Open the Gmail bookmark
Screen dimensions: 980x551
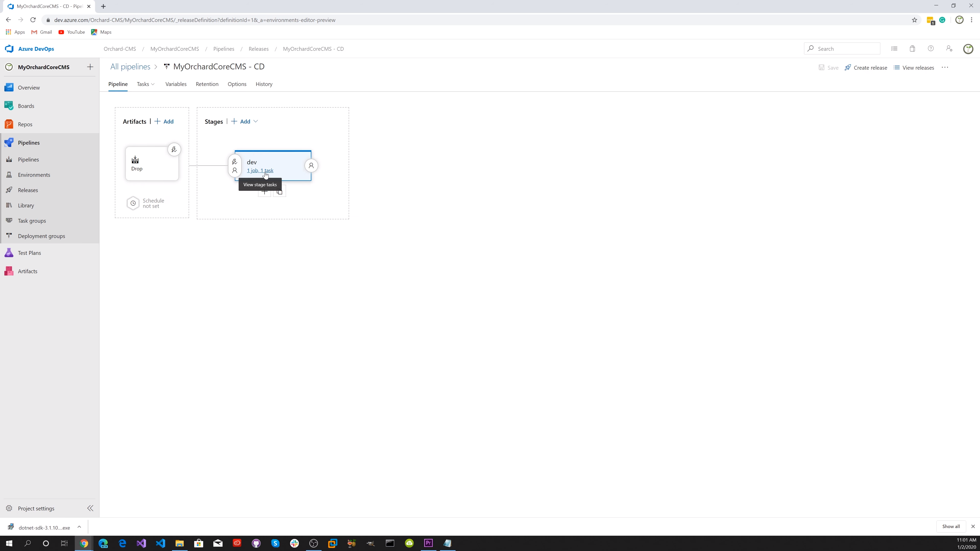pyautogui.click(x=41, y=32)
